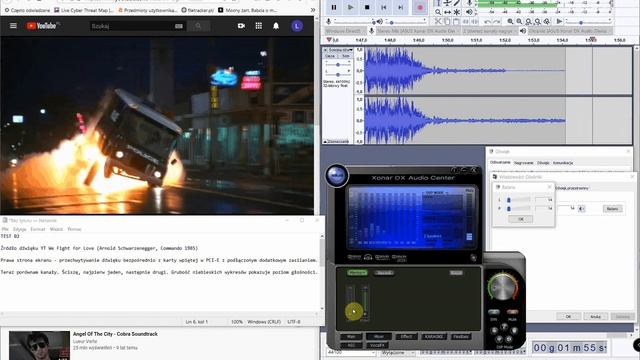
Task: Open YouTube account avatar
Action: 297,26
